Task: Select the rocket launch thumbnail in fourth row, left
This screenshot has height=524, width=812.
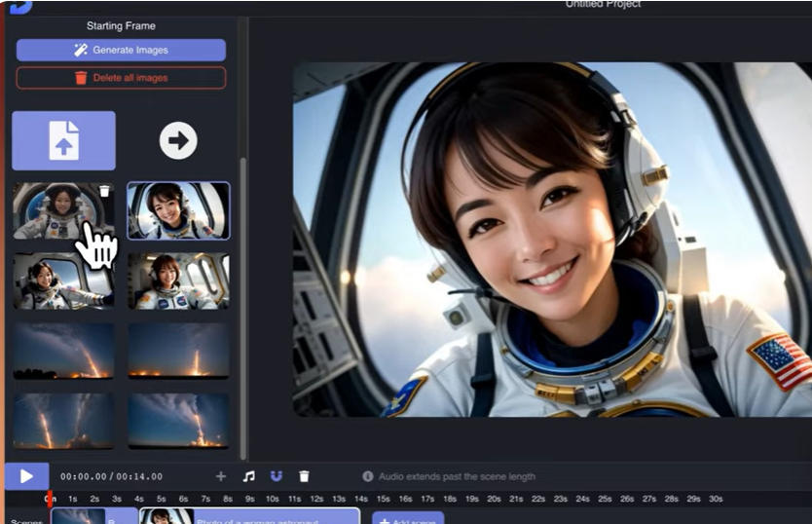Action: point(63,351)
